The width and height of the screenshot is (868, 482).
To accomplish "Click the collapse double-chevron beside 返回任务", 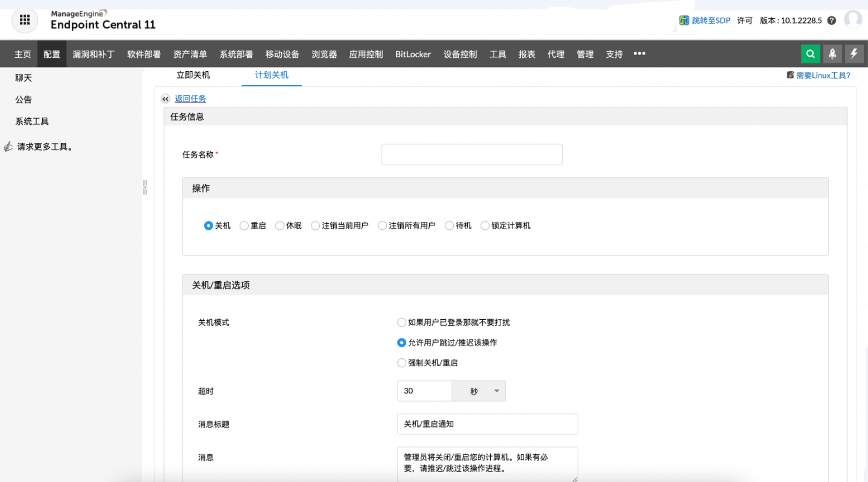I will (x=165, y=99).
